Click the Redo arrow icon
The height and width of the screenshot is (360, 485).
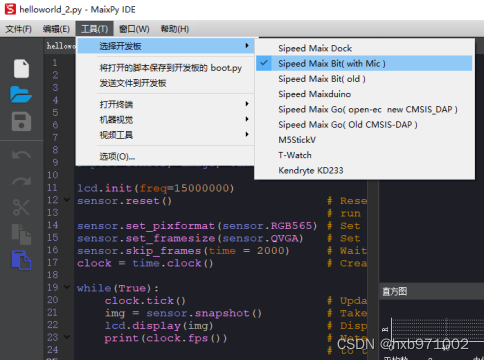click(21, 180)
